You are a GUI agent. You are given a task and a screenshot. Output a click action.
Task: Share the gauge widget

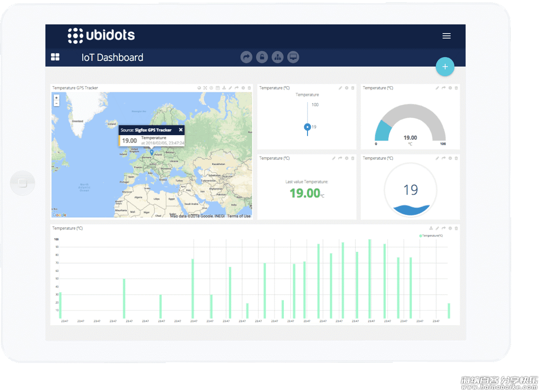pos(444,88)
